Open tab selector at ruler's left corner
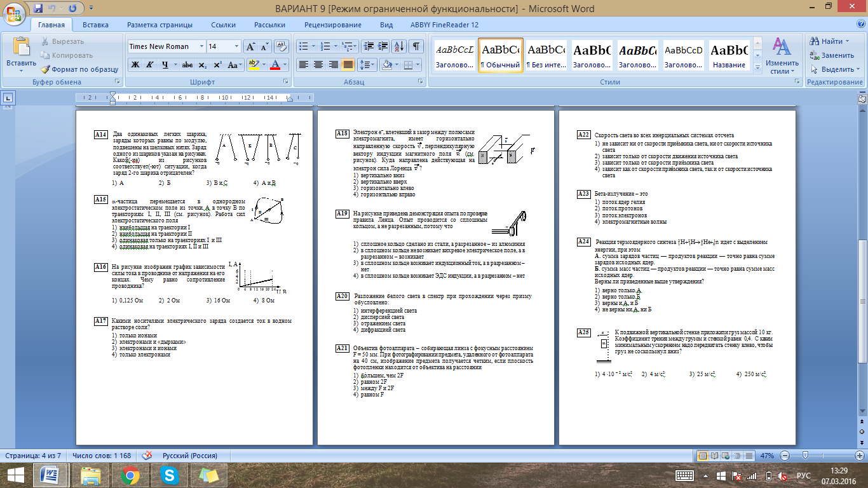868x488 pixels. point(8,98)
